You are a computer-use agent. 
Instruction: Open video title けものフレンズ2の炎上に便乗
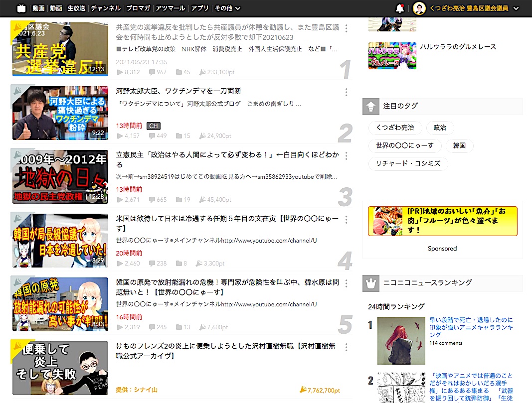226,351
